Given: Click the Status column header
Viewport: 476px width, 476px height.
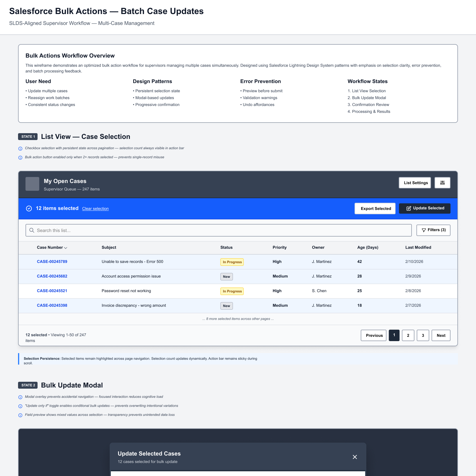Looking at the screenshot, I should tap(226, 247).
